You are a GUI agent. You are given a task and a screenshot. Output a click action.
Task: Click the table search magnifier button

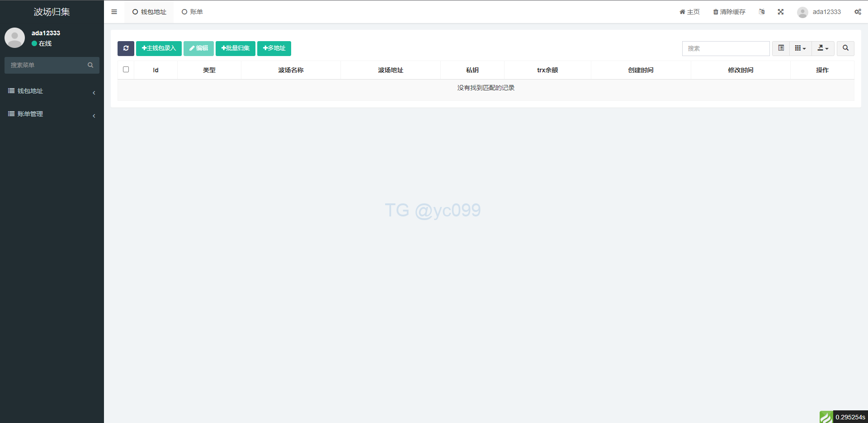(x=845, y=48)
